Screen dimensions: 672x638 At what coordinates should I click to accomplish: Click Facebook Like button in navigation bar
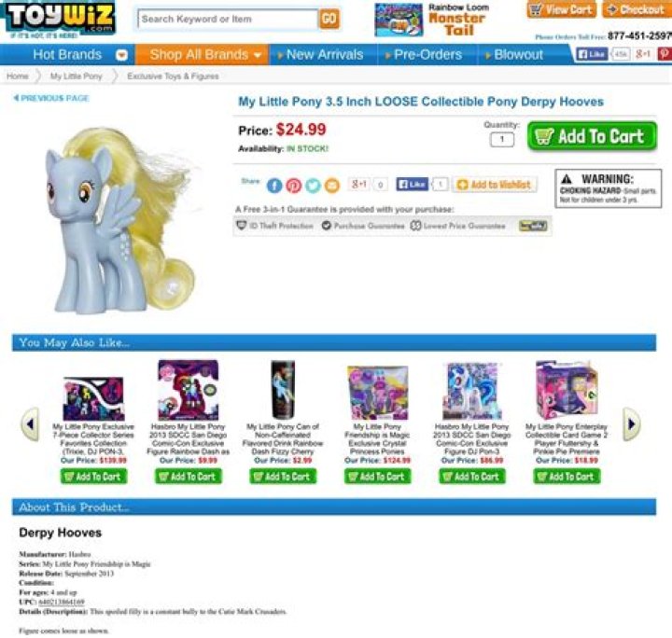coord(592,54)
